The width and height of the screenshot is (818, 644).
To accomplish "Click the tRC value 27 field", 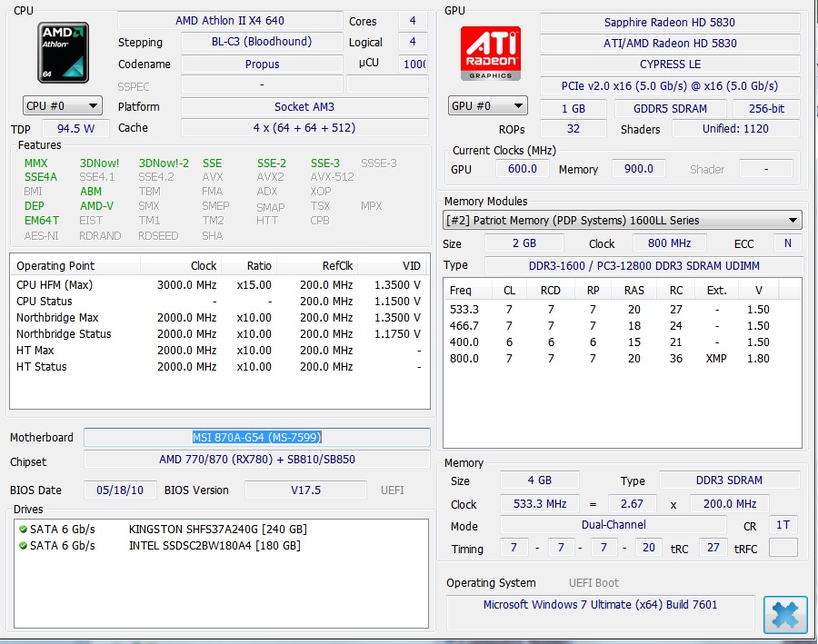I will [x=713, y=547].
